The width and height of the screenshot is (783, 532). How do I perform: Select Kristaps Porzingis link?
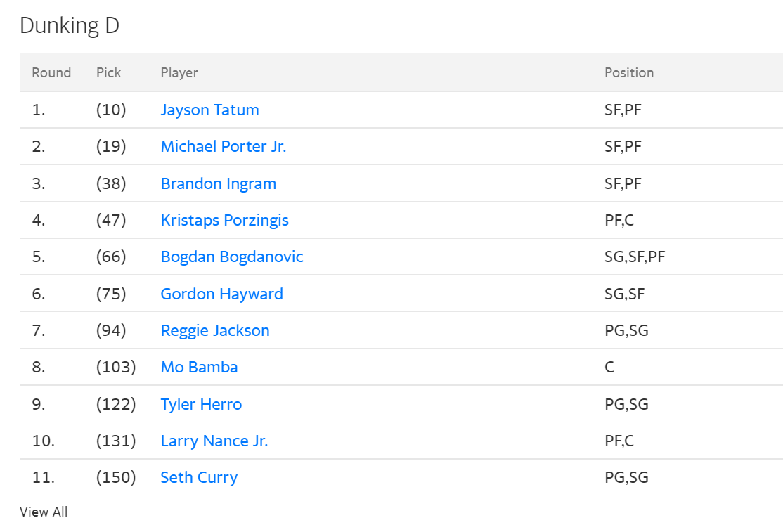[224, 220]
